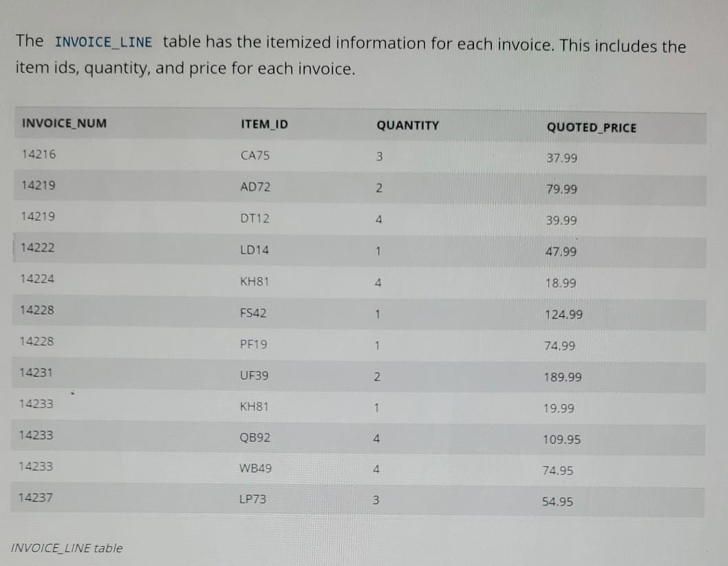Click invoice number 14237 cell
Screen dimensions: 728x566
tap(35, 498)
